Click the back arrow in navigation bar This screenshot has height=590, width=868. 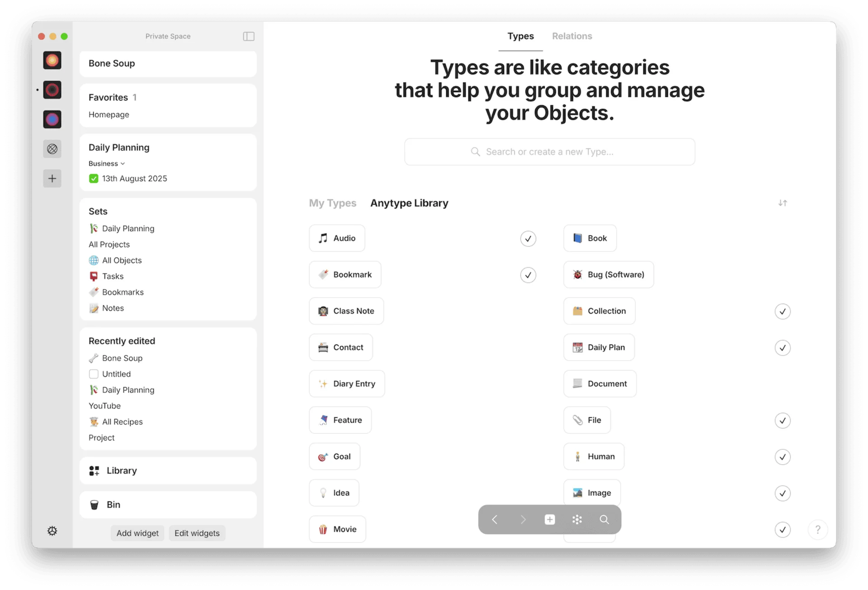point(495,519)
